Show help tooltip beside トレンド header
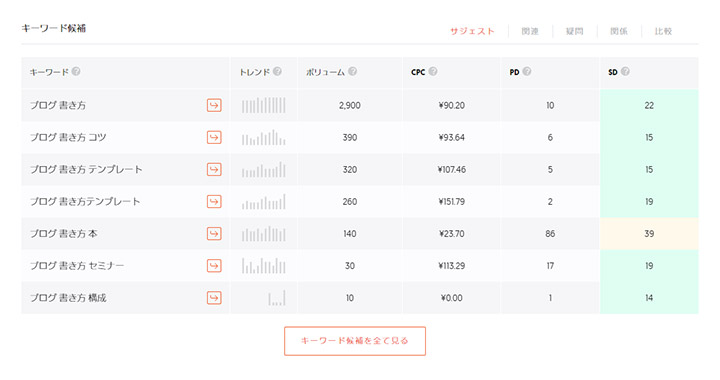The width and height of the screenshot is (720, 380). pyautogui.click(x=277, y=71)
